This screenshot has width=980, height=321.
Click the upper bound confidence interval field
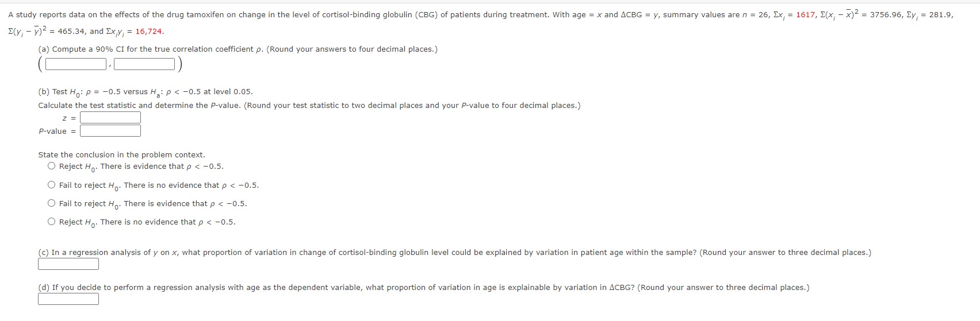tap(144, 64)
